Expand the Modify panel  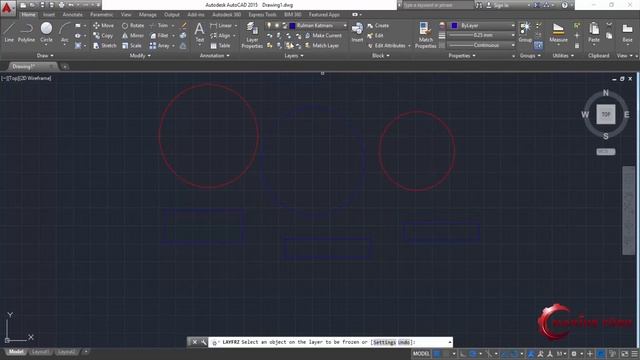pyautogui.click(x=140, y=56)
